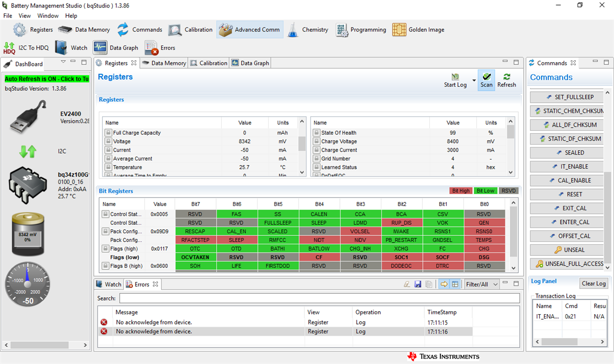614x364 pixels.
Task: Open Data Memory from the main toolbar
Action: (84, 30)
